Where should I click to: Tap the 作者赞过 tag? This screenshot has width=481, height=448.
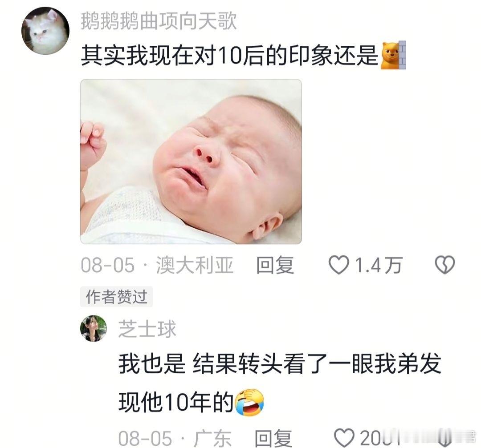tap(117, 297)
